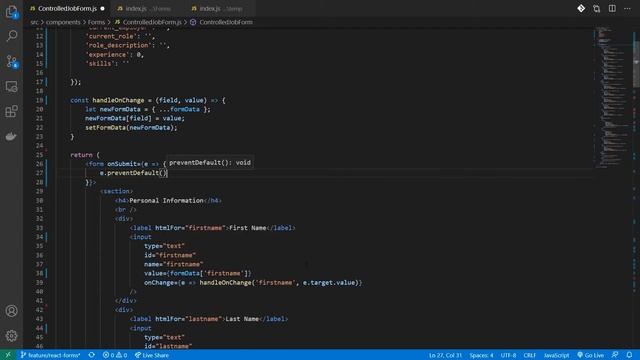640x360 pixels.
Task: Open the Docker view
Action: pos(11,136)
